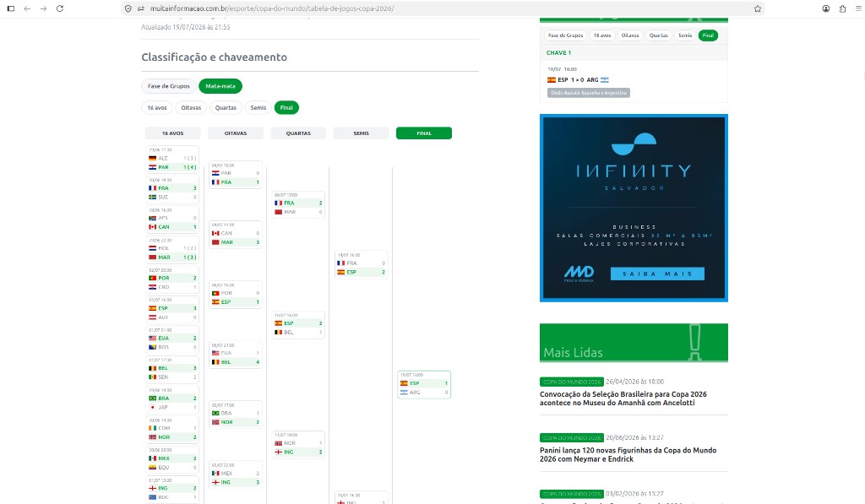The width and height of the screenshot is (865, 504).
Task: Choose Fase de Grupos in the right sidebar
Action: point(565,35)
